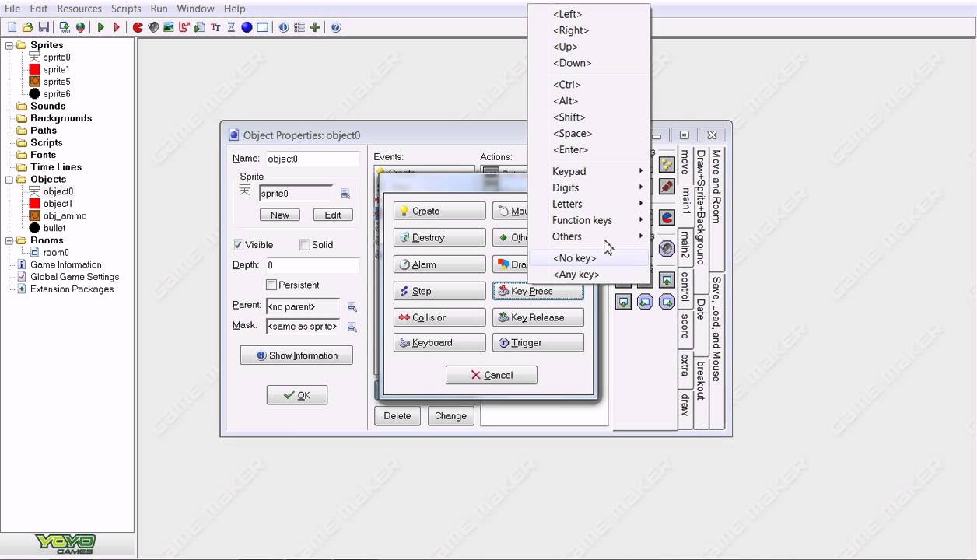The width and height of the screenshot is (977, 560).
Task: Expand the Function keys submenu
Action: 589,220
